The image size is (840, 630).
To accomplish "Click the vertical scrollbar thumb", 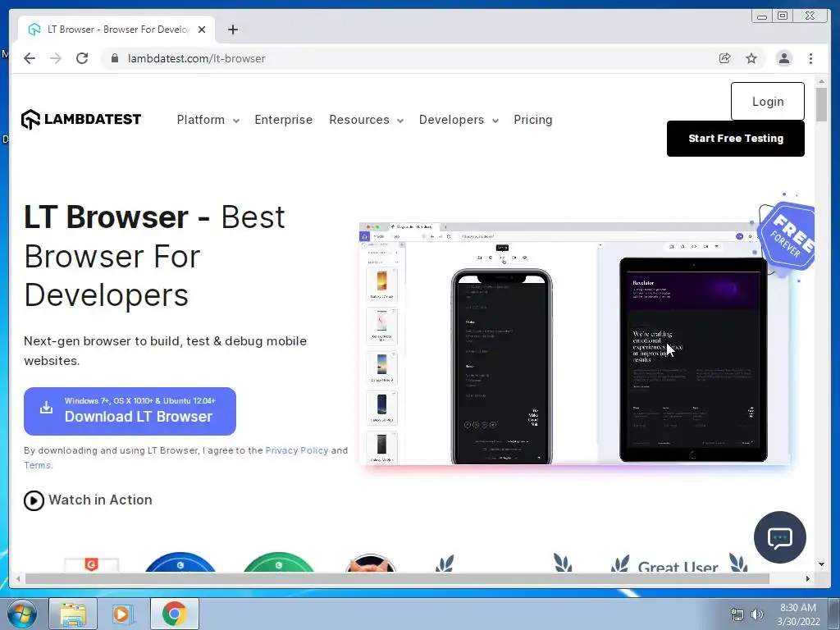I will pyautogui.click(x=821, y=104).
